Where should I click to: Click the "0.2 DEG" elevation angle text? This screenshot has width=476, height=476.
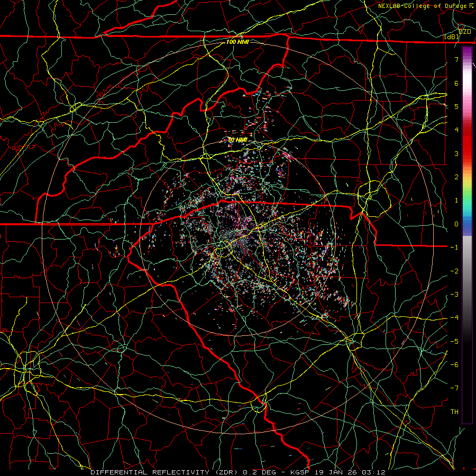pyautogui.click(x=259, y=472)
